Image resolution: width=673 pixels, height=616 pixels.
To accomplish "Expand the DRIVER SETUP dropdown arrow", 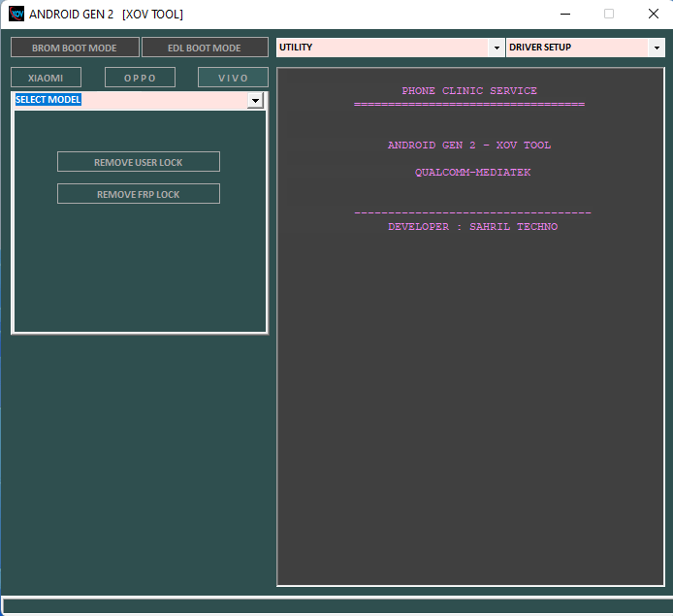I will click(x=657, y=48).
